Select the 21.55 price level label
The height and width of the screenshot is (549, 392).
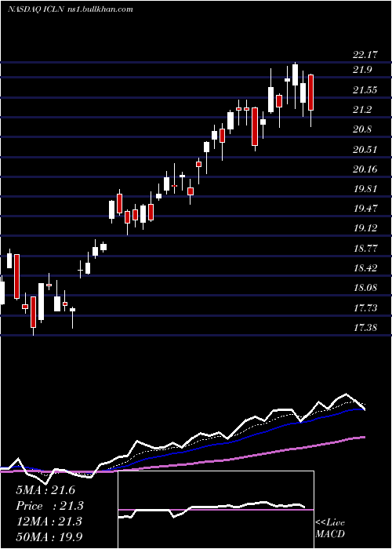pos(365,90)
